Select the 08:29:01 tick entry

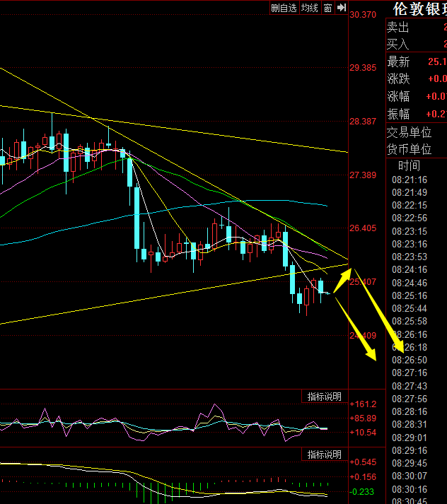(x=410, y=438)
